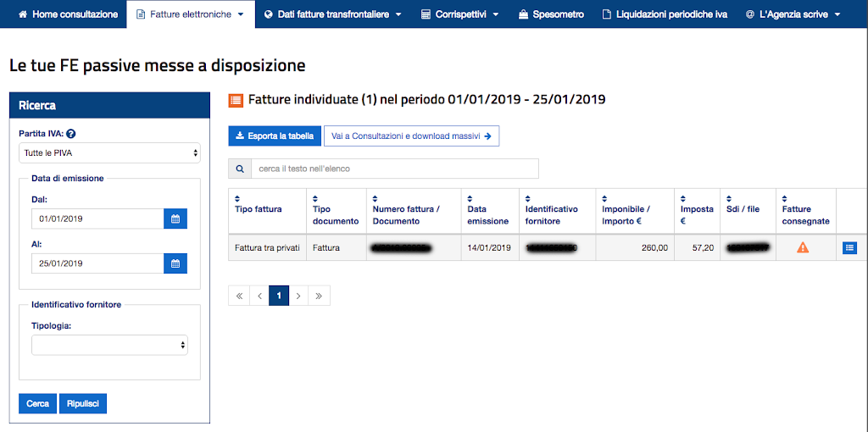868x432 pixels.
Task: Go to last page of results
Action: point(320,296)
